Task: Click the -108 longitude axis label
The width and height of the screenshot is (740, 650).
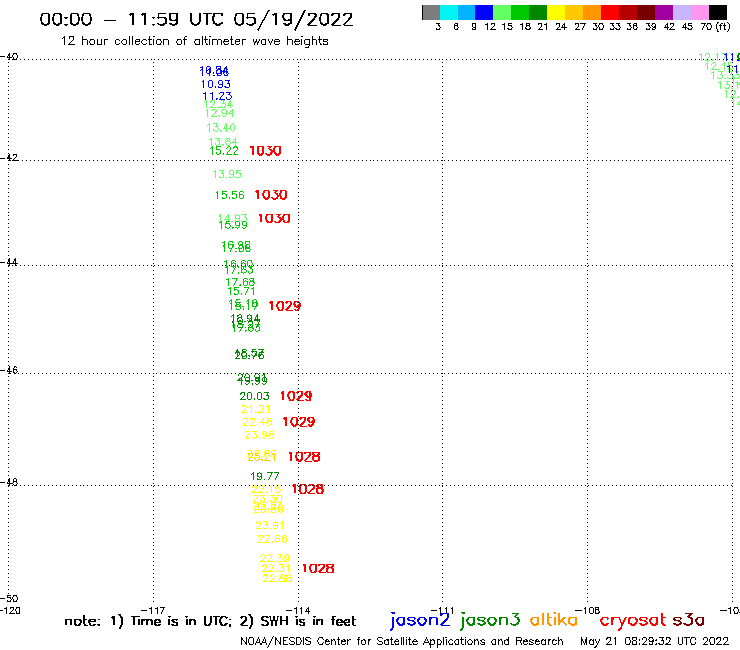Action: coord(588,610)
